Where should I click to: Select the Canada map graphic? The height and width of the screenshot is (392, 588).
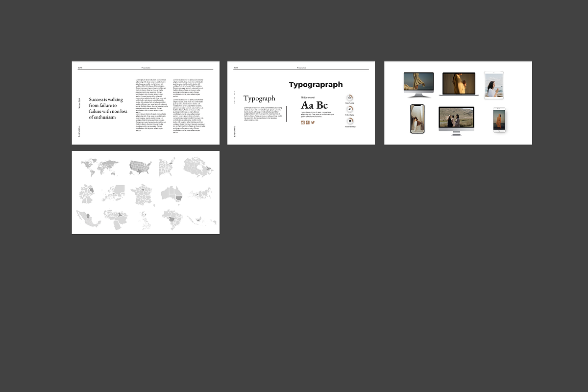click(x=198, y=167)
